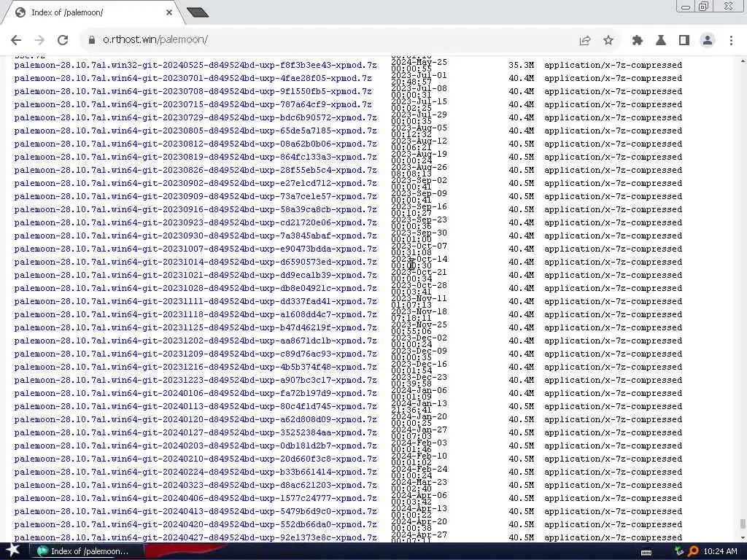Screen dimensions: 747x560
Task: Toggle the side panel icon
Action: (684, 41)
